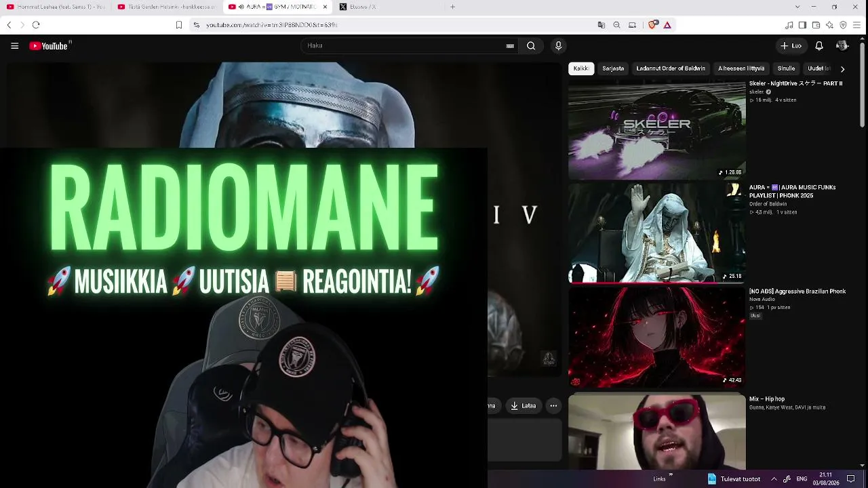The image size is (868, 488).
Task: Visit the Order of Baldwin channel link
Action: 768,204
